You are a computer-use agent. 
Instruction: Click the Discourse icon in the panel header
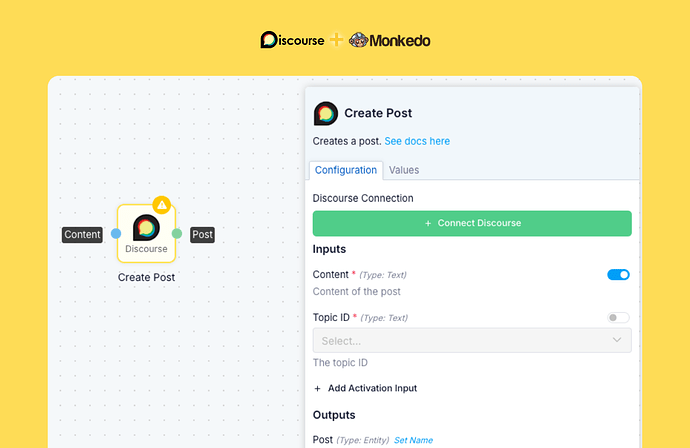pos(326,114)
